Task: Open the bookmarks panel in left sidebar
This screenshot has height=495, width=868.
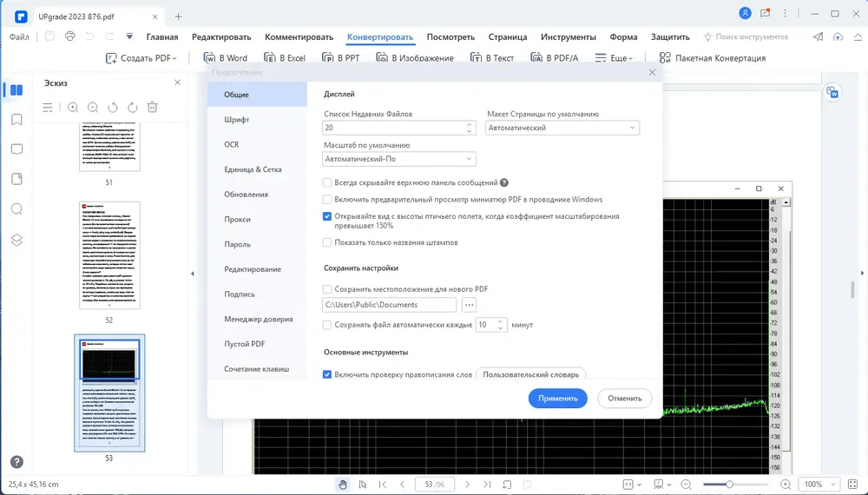Action: coord(16,120)
